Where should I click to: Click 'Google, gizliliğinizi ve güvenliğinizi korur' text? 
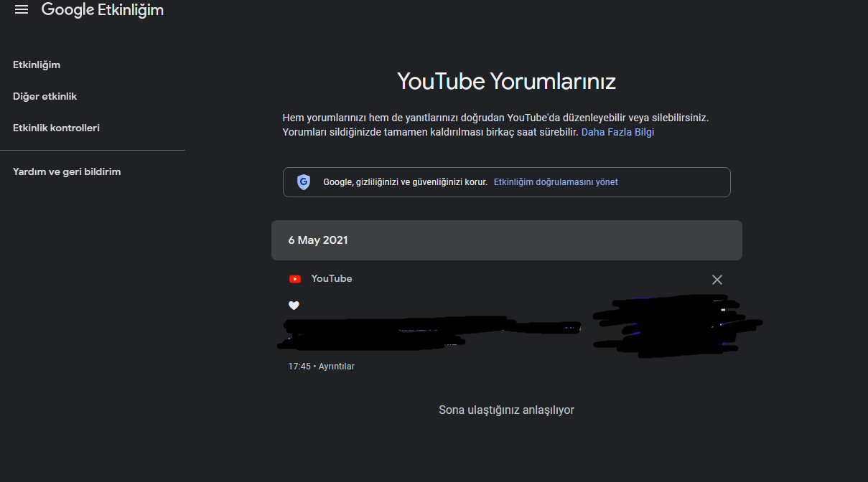tap(405, 182)
